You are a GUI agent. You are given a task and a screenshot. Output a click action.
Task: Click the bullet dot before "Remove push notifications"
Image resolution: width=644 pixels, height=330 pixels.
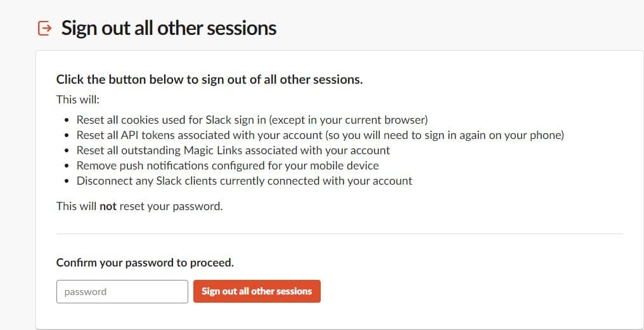coord(68,166)
